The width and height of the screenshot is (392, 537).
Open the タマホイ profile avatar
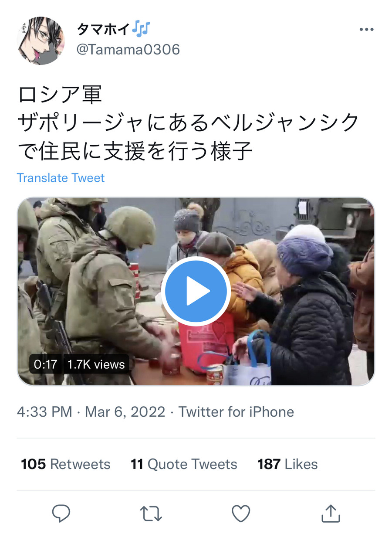41,41
